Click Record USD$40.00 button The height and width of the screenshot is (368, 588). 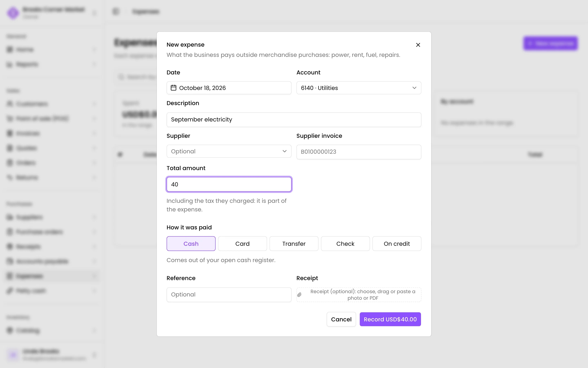(390, 319)
